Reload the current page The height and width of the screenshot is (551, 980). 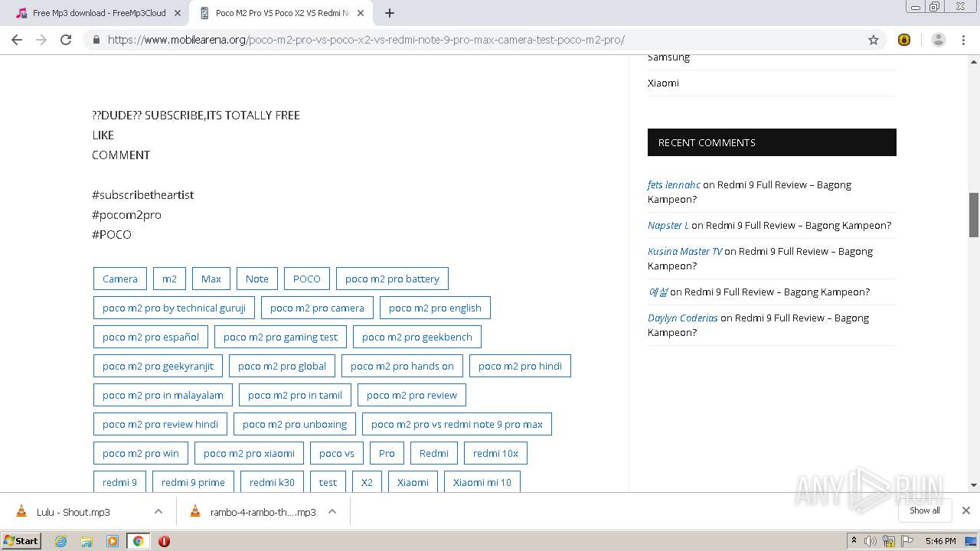tap(66, 40)
